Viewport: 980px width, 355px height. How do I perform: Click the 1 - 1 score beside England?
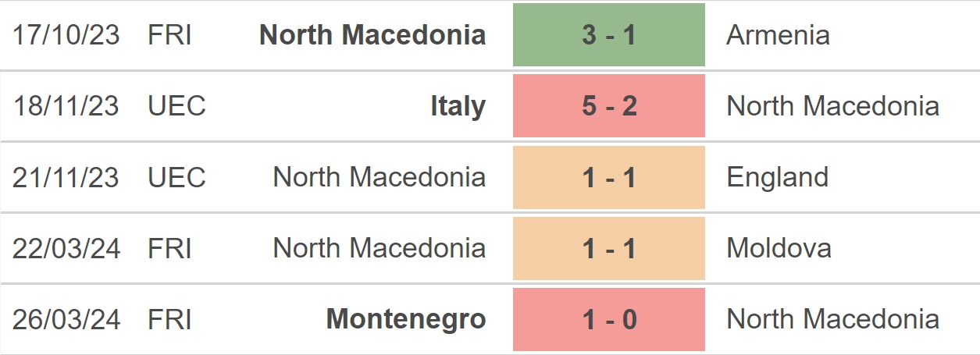coord(608,177)
